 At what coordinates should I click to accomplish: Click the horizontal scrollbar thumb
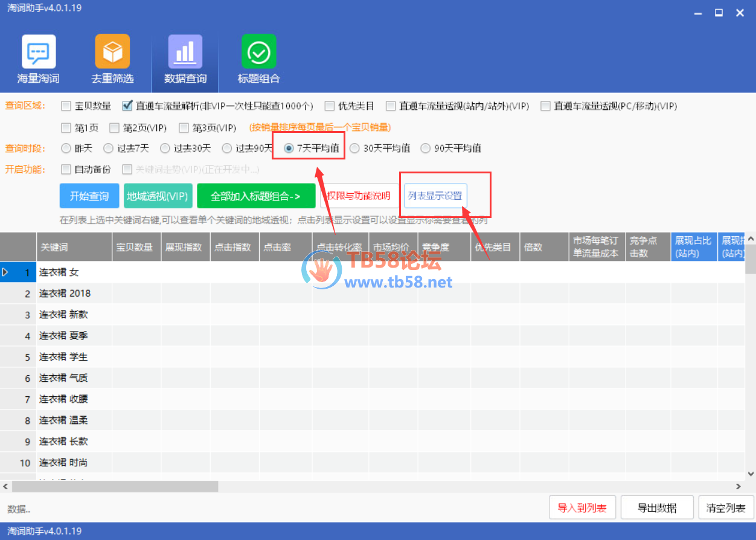pyautogui.click(x=115, y=486)
